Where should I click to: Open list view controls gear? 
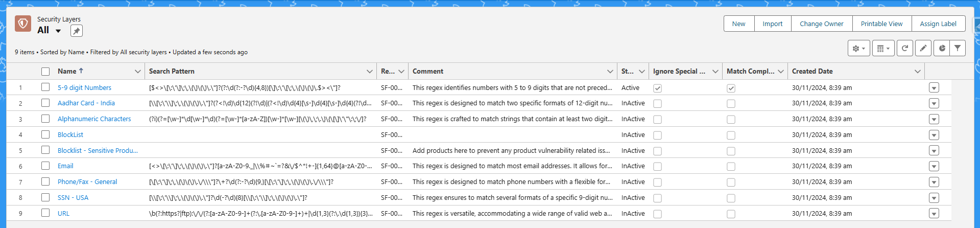(x=858, y=49)
